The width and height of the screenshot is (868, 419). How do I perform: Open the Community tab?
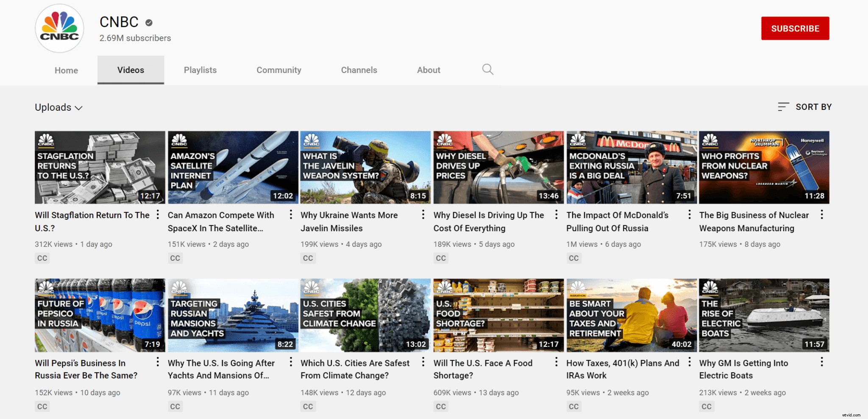pyautogui.click(x=278, y=70)
